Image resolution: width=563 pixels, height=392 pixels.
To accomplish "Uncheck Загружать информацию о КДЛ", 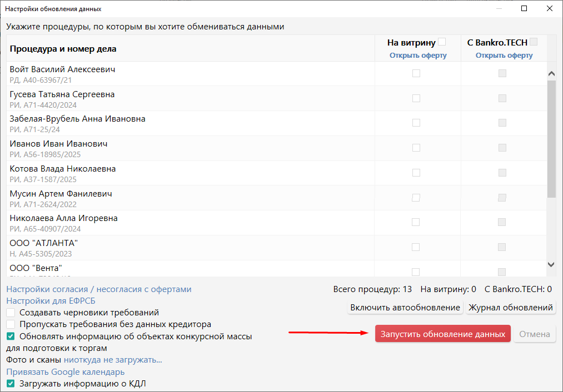I will point(11,384).
